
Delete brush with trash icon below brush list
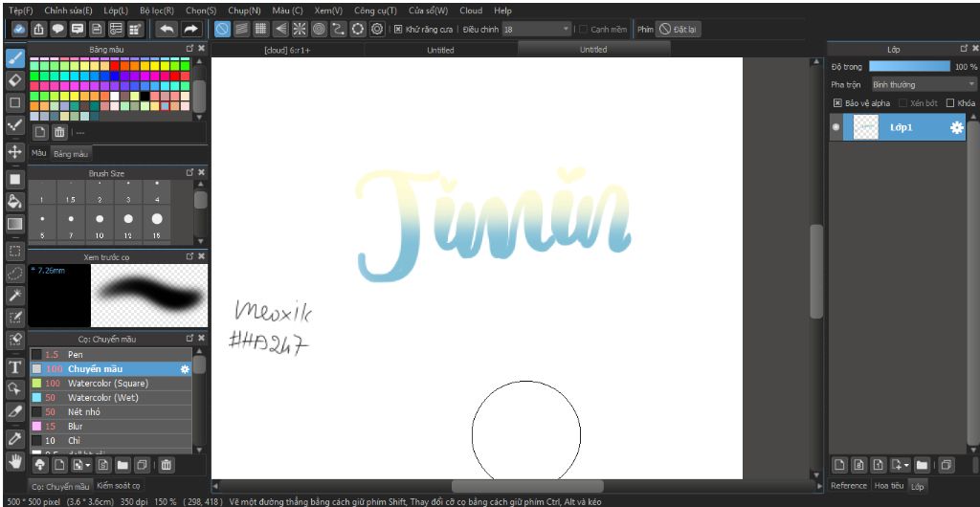167,465
